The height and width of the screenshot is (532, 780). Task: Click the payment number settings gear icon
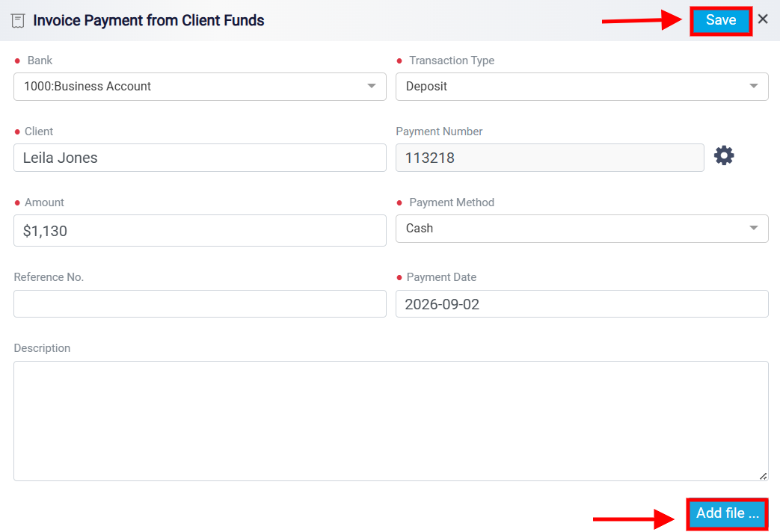click(724, 155)
